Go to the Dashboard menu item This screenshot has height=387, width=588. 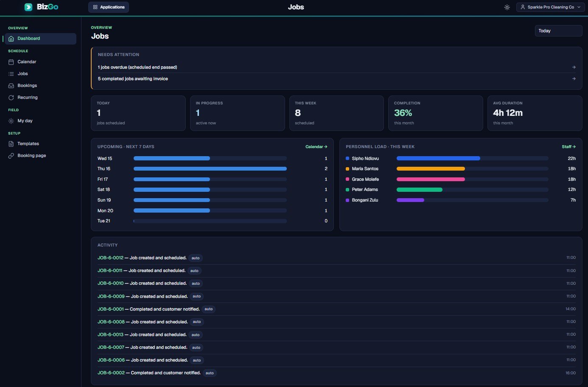tap(40, 39)
